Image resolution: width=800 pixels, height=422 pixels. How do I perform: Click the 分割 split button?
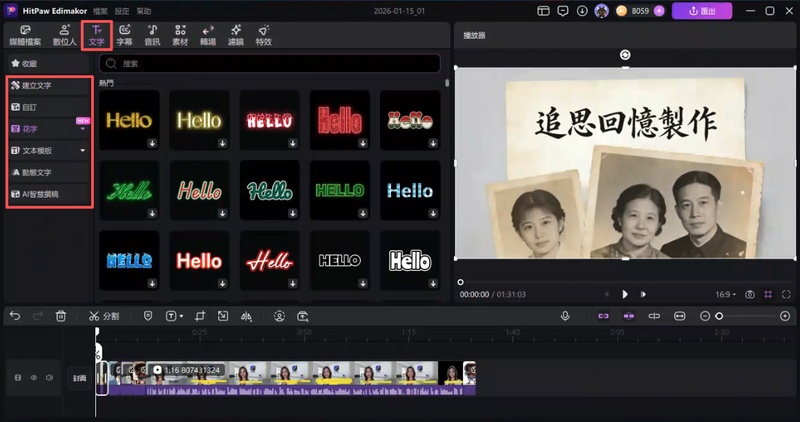(104, 316)
